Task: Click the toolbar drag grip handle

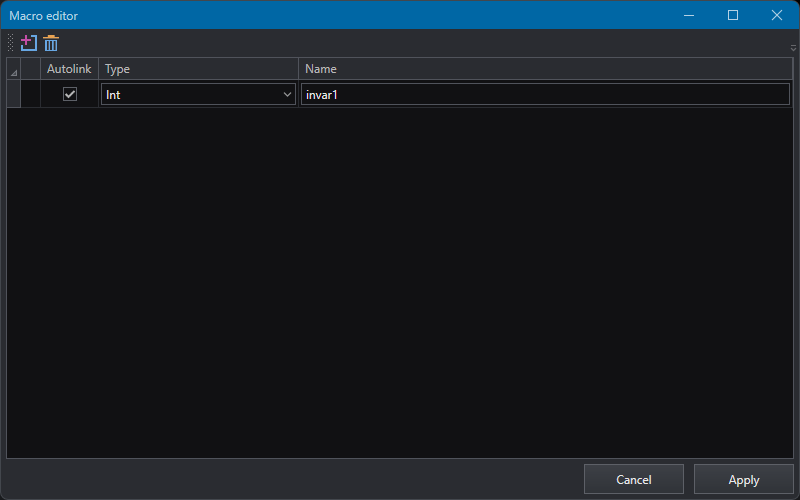Action: [x=10, y=43]
